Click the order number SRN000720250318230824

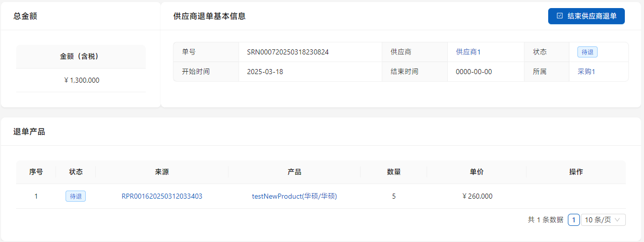tap(288, 52)
